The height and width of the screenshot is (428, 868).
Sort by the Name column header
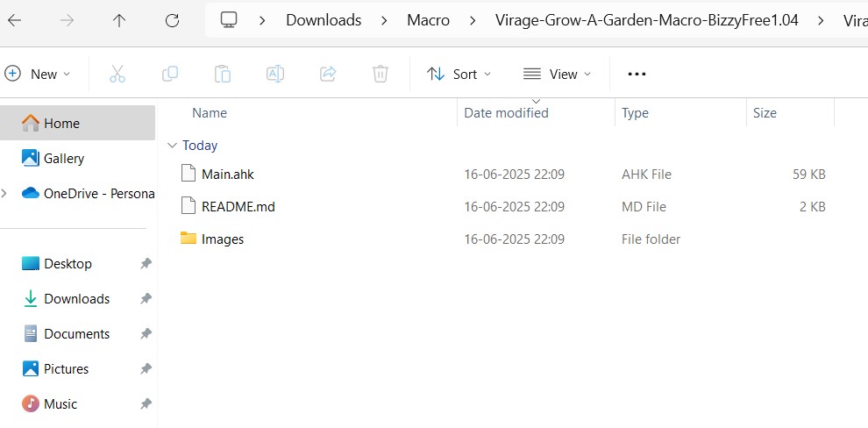[x=210, y=113]
